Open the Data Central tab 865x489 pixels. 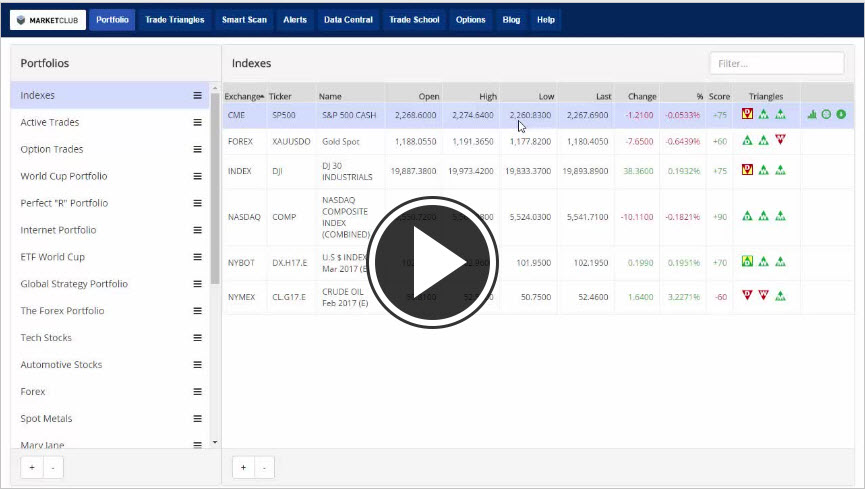348,20
